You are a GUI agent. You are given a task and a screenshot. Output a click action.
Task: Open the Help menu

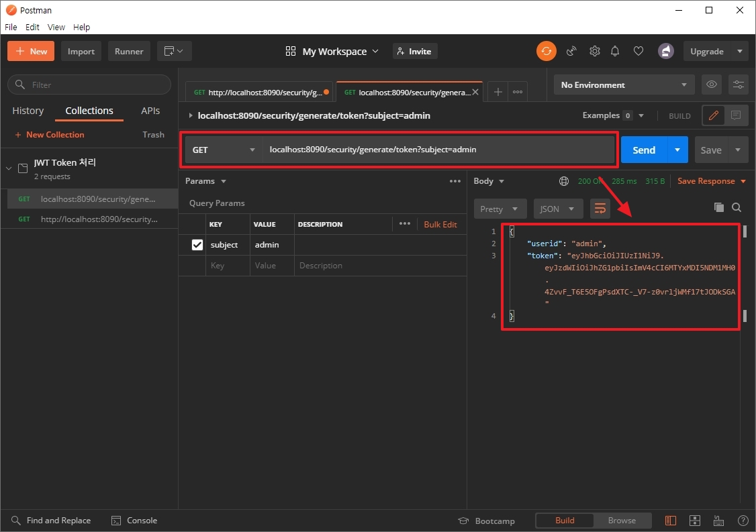click(x=81, y=27)
